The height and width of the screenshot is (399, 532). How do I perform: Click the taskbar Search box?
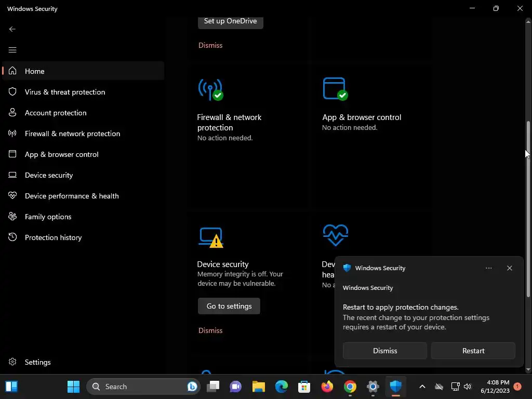[x=143, y=387]
